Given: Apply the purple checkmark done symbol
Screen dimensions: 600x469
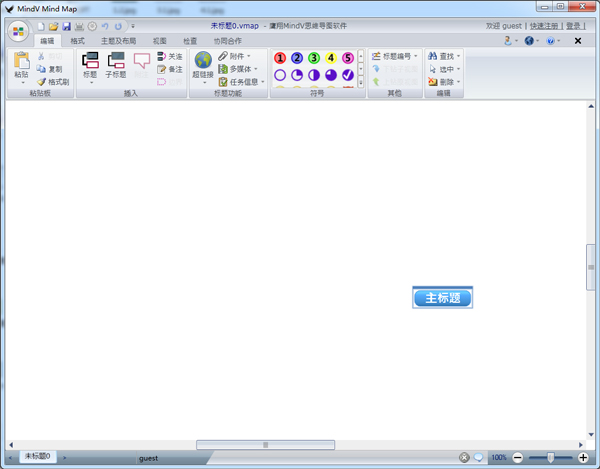Looking at the screenshot, I should [x=347, y=75].
